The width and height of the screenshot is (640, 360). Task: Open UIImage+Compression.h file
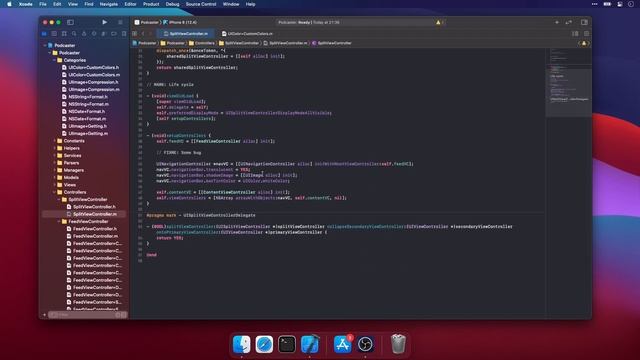[90, 82]
